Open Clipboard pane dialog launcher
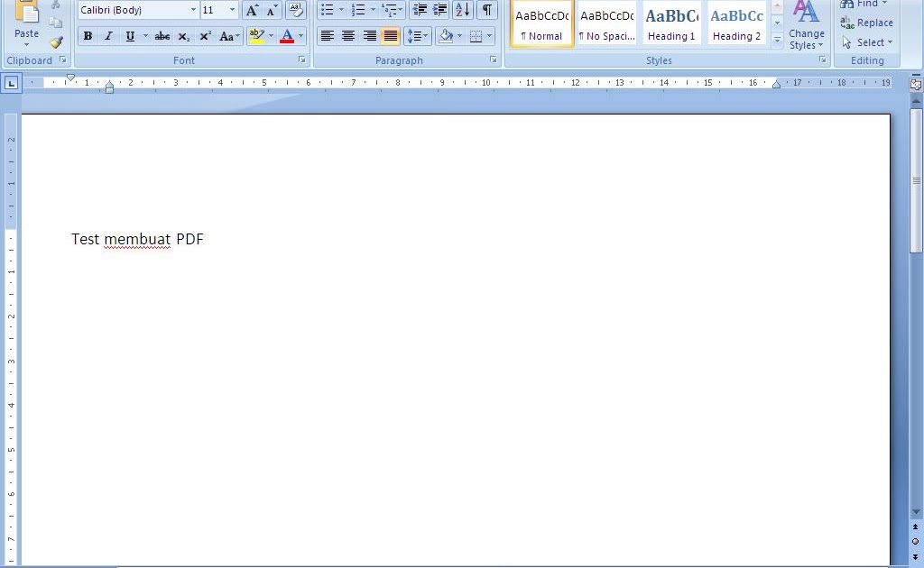Screen dimensions: 924x568 pos(63,60)
